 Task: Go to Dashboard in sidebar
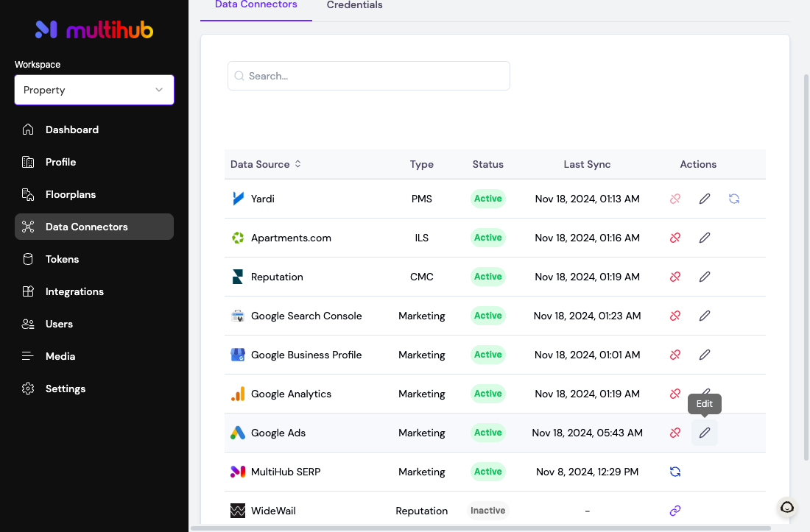point(94,130)
